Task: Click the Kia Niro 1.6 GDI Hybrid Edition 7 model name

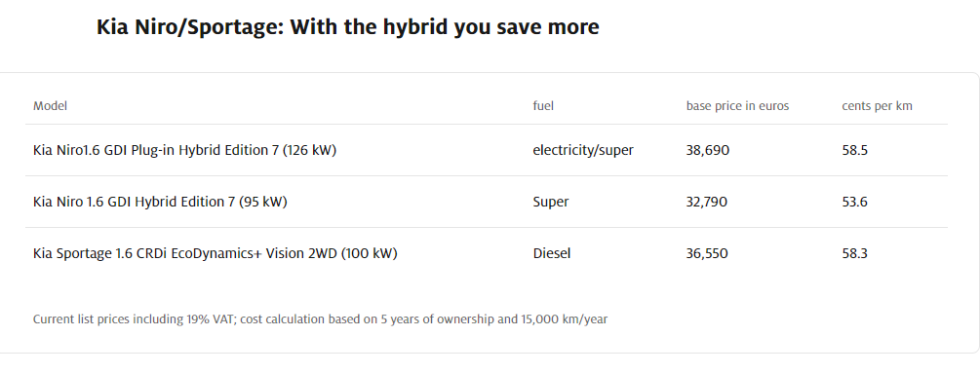Action: [x=160, y=202]
